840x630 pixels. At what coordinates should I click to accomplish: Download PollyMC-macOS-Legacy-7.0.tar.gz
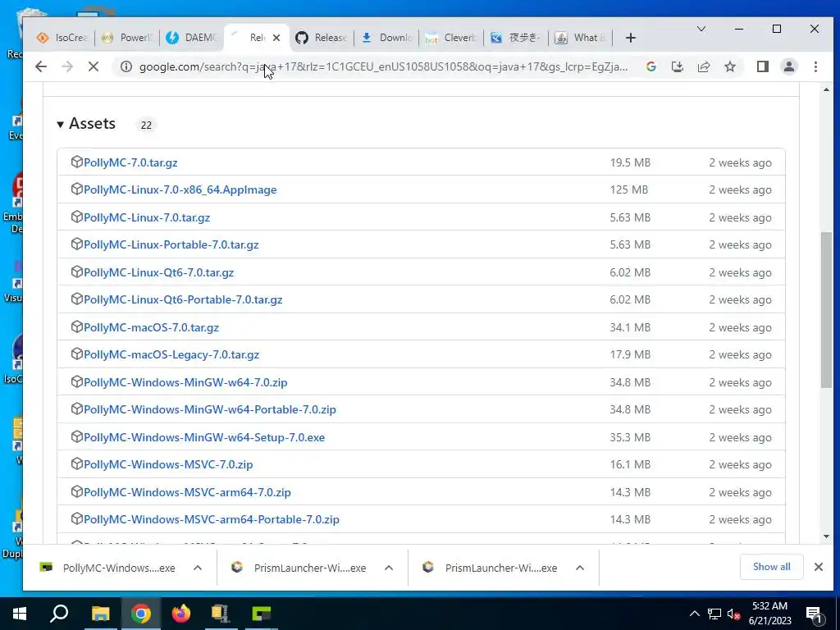[171, 354]
